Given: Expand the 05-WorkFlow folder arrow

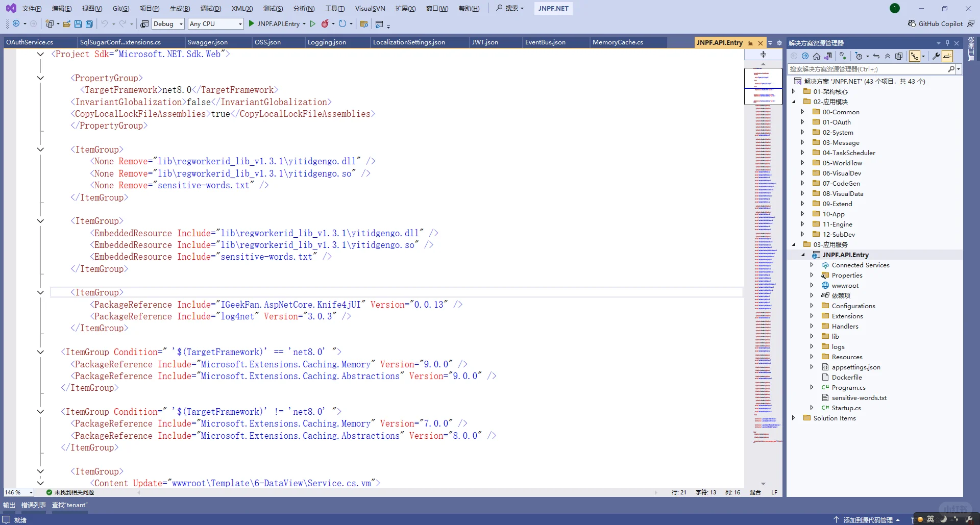Looking at the screenshot, I should [x=803, y=163].
